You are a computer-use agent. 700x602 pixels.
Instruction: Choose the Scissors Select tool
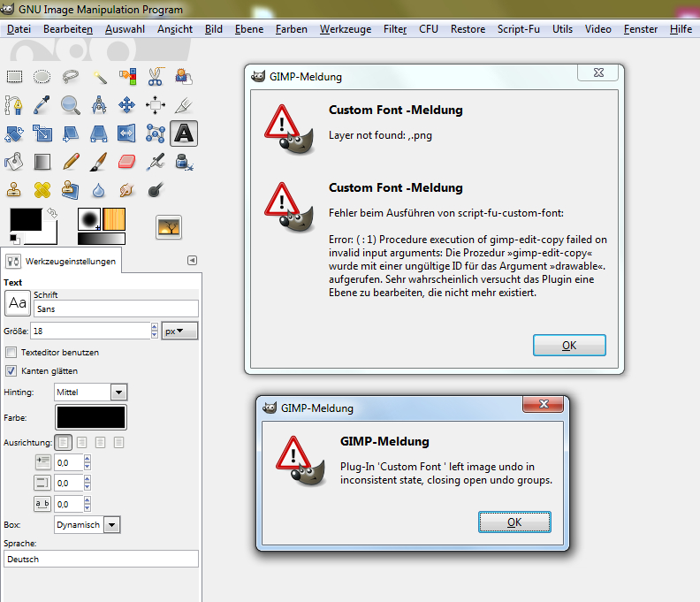pyautogui.click(x=156, y=77)
